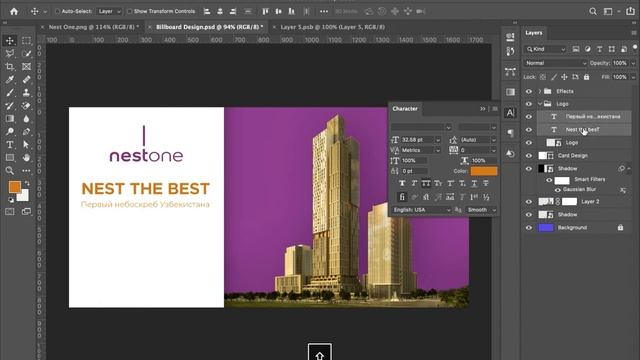640x360 pixels.
Task: Switch to Billboard Design.psd tab
Action: (209, 27)
